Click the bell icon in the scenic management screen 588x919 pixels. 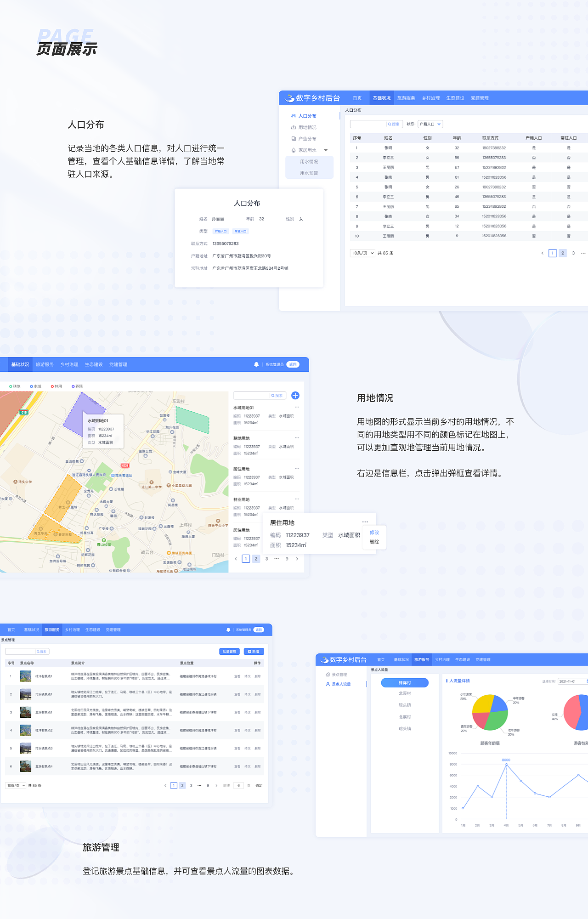(228, 630)
